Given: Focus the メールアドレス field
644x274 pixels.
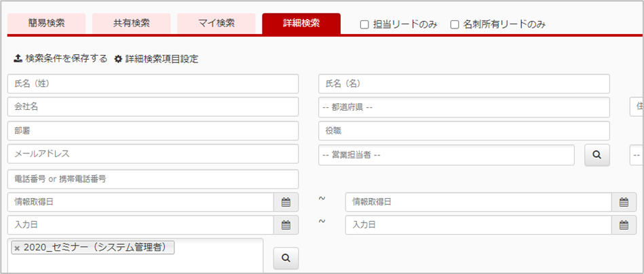Looking at the screenshot, I should (153, 154).
